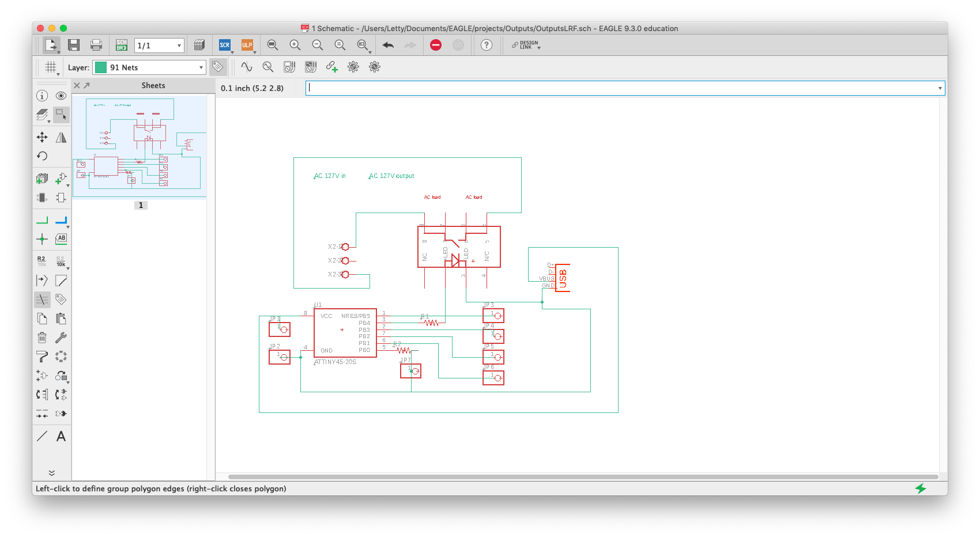Image resolution: width=980 pixels, height=538 pixels.
Task: Select the Smash part tool
Action: tap(42, 376)
